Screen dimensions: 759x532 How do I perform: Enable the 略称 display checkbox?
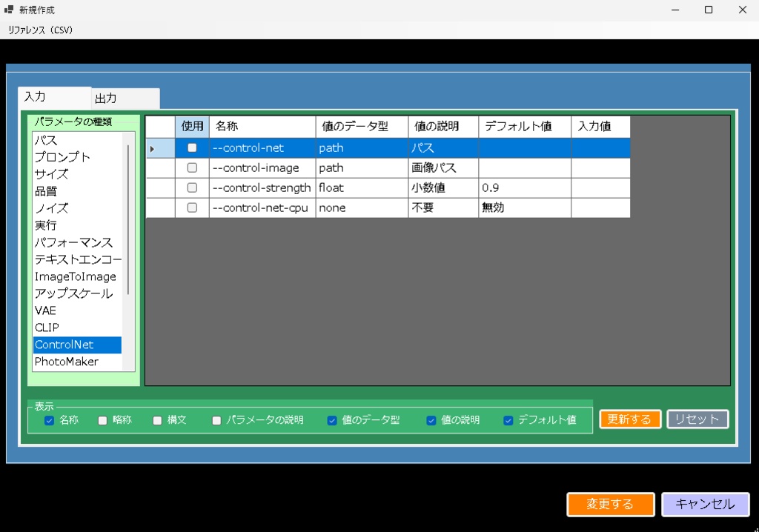tap(101, 420)
